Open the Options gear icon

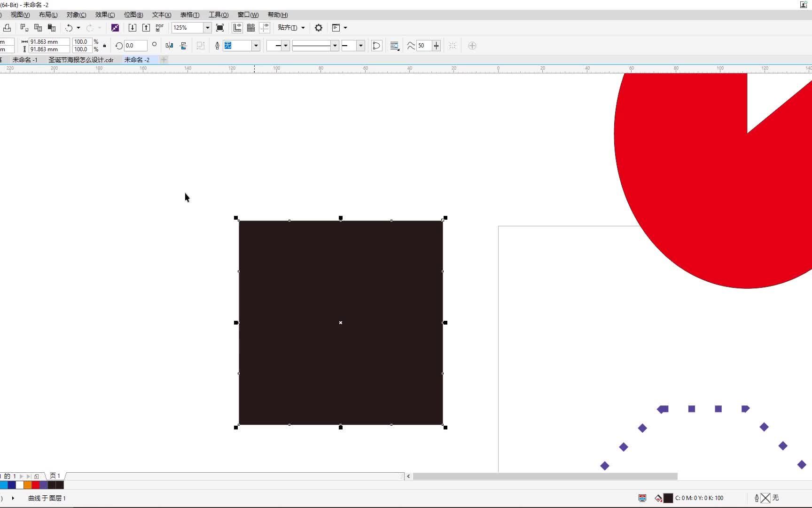[319, 28]
